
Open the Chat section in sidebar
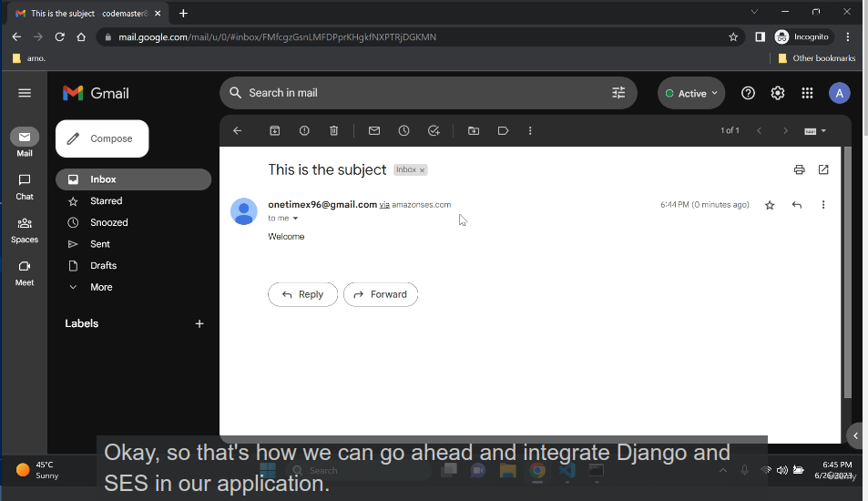point(25,187)
